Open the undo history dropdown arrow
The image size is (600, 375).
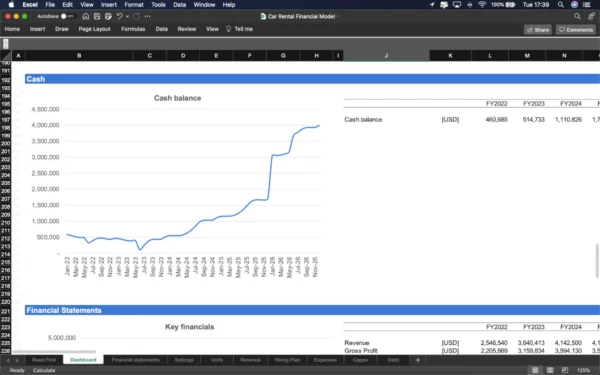pos(127,16)
